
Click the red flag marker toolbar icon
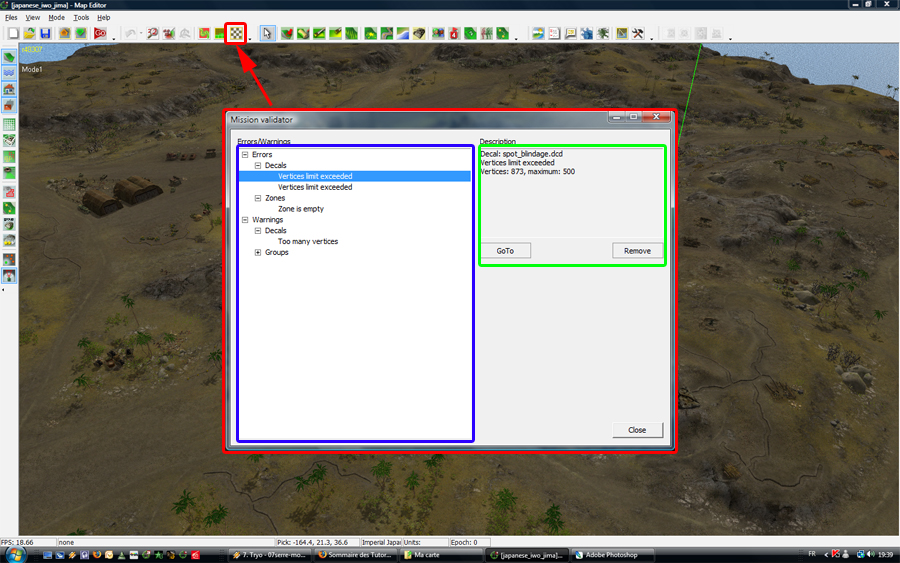coord(454,33)
